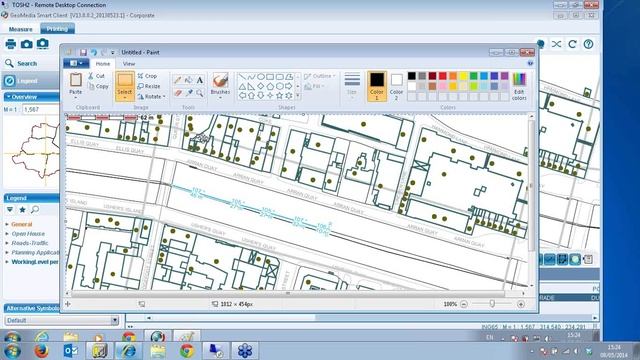Open Outlook from the taskbar
This screenshot has width=640, height=360.
(x=71, y=351)
